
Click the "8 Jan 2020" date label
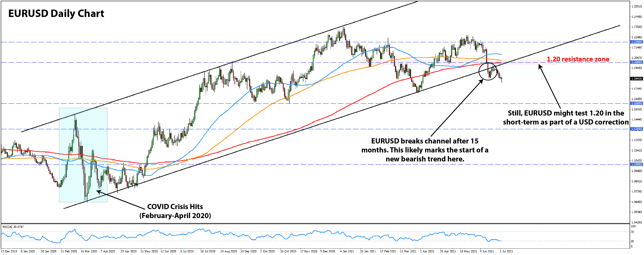pos(28,251)
